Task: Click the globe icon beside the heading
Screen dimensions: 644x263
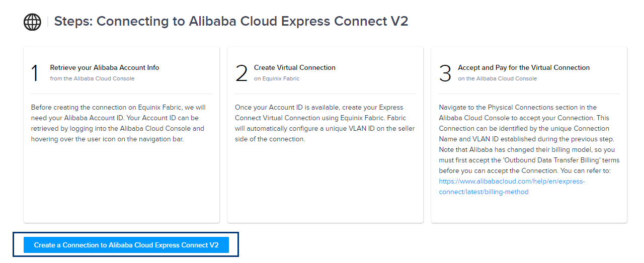Action: [x=32, y=22]
